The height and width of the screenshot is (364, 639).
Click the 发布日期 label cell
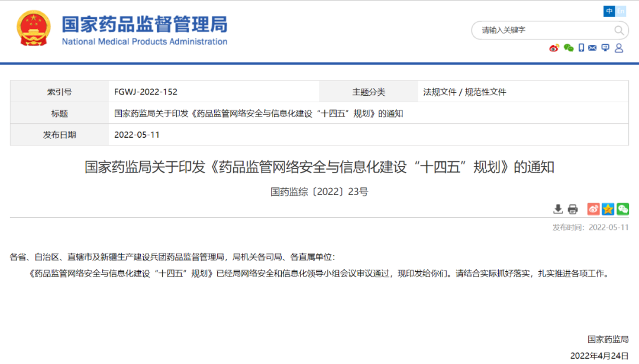pos(60,135)
